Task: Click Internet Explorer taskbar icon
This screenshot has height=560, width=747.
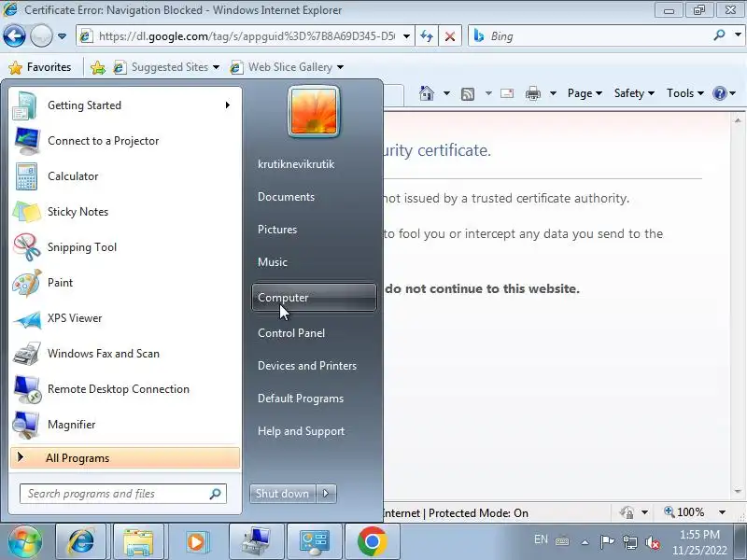Action: [81, 541]
